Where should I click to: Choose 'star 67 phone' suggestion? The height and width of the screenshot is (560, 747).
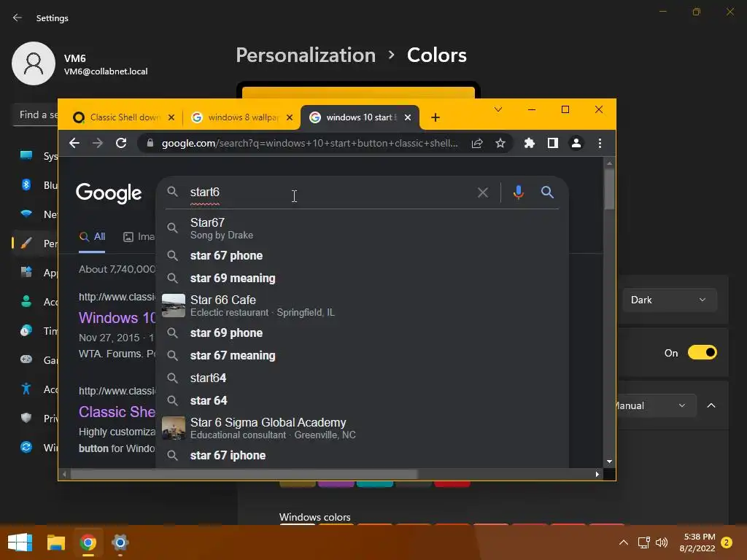pos(362,256)
